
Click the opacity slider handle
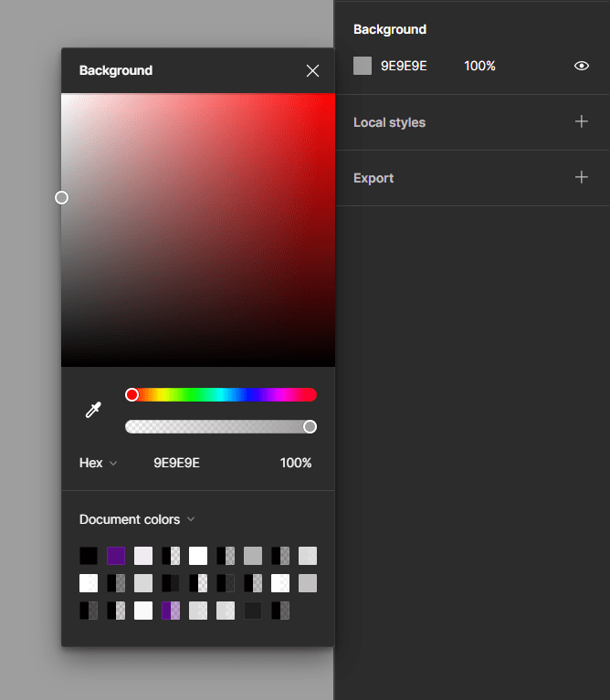(310, 427)
